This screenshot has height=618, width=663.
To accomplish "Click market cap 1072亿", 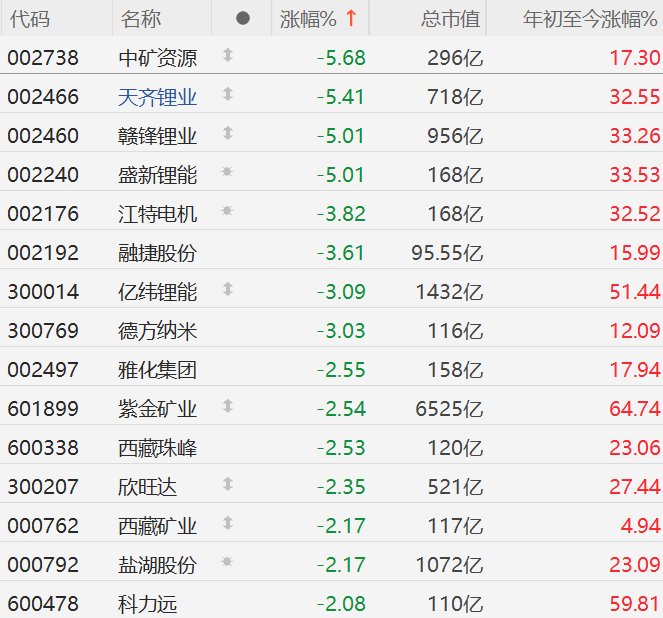I will pos(449,565).
